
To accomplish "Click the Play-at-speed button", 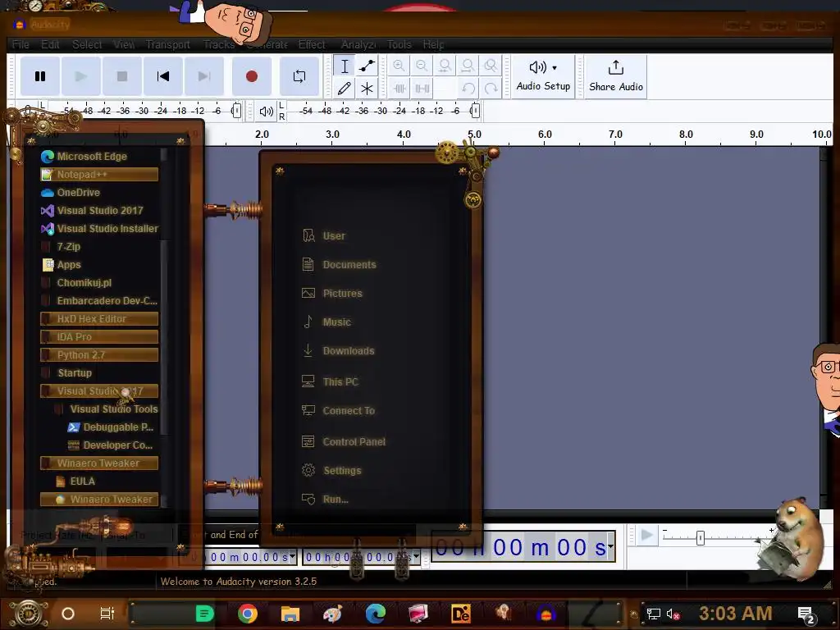I will coord(647,535).
